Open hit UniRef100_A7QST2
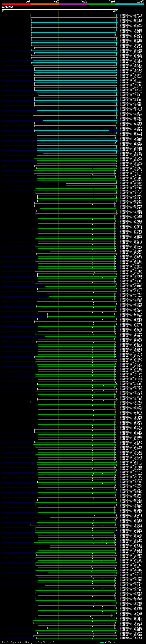Viewport: 146px width, 644px height. tap(131, 27)
